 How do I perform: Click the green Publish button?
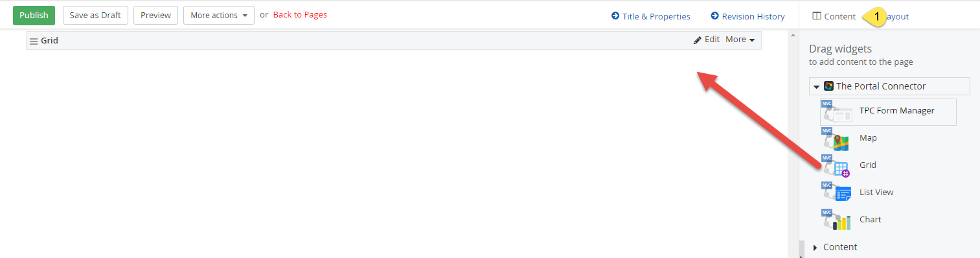click(x=34, y=16)
